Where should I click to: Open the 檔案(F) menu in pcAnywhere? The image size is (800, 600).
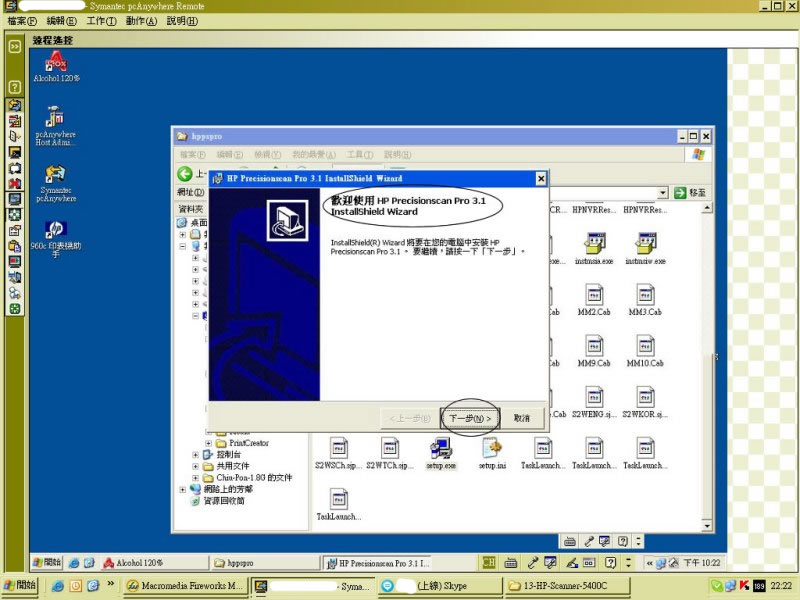click(22, 21)
